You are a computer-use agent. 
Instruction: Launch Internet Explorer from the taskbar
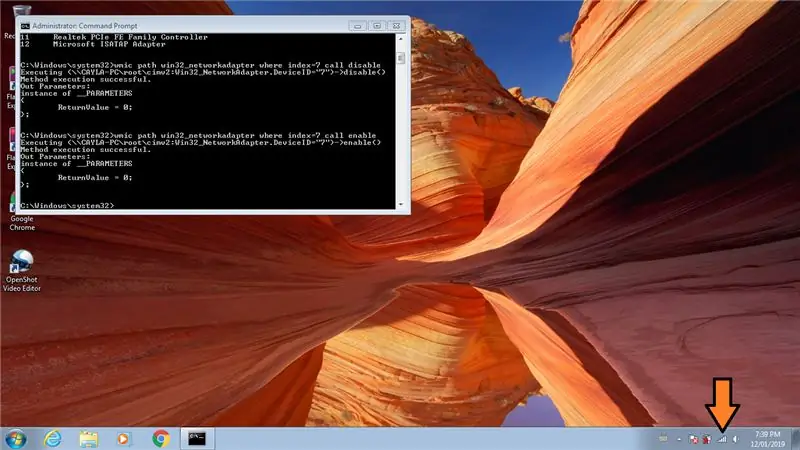[53, 439]
